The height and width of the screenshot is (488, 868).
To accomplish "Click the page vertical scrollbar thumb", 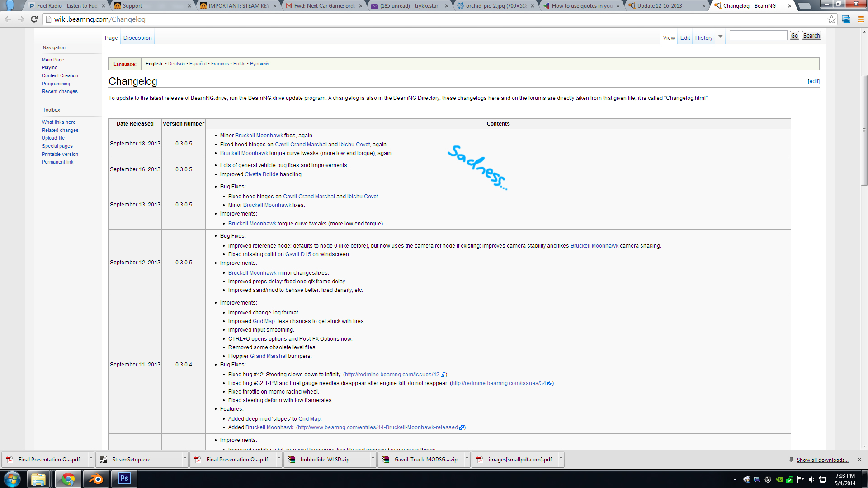I will click(x=864, y=130).
